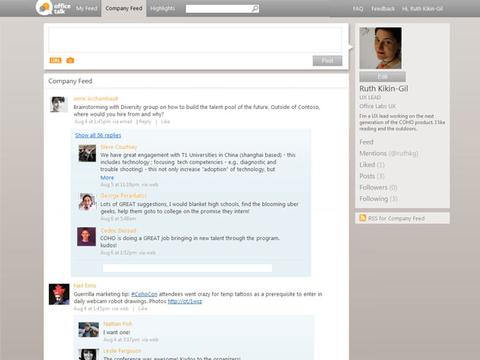Image resolution: width=480 pixels, height=360 pixels.
Task: Click the Company Feed section heading
Action: (x=70, y=81)
